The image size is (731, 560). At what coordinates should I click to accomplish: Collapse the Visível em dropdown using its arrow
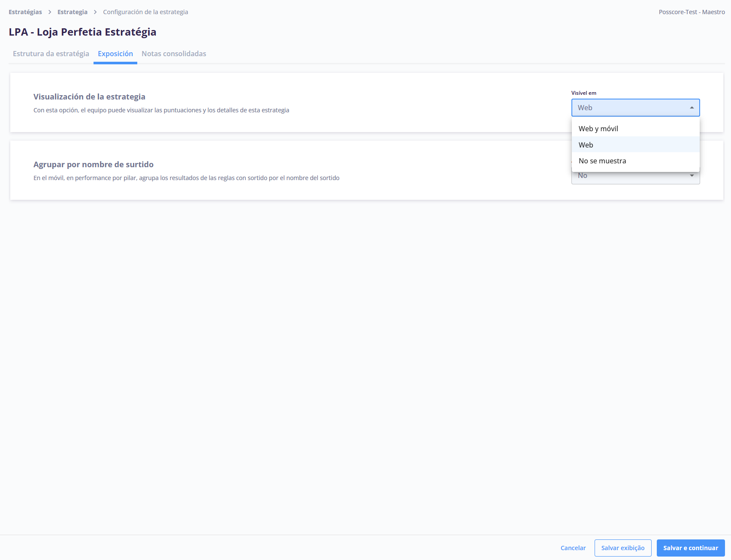[692, 108]
